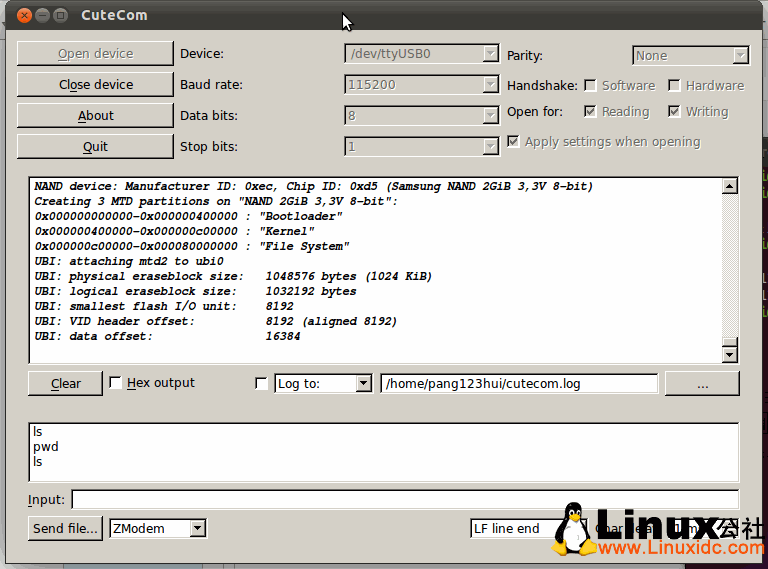Image resolution: width=768 pixels, height=569 pixels.
Task: Close the CuteCom window
Action: coord(24,16)
